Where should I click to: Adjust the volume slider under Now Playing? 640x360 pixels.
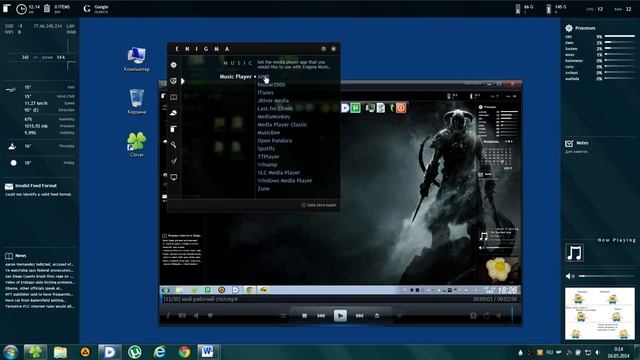tap(606, 276)
